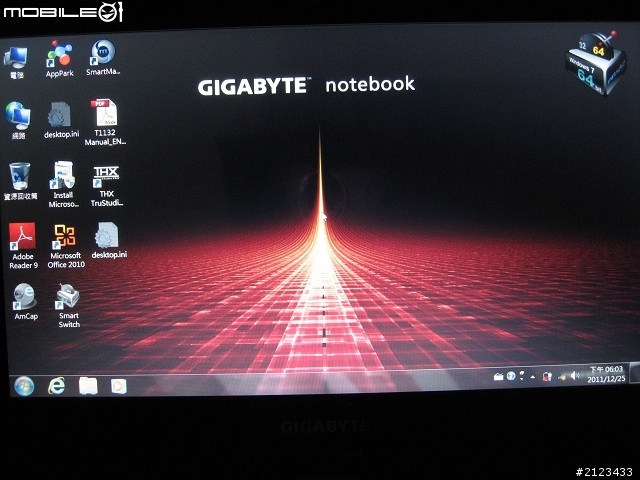
Task: Show hidden system tray icons arrow
Action: [x=533, y=377]
